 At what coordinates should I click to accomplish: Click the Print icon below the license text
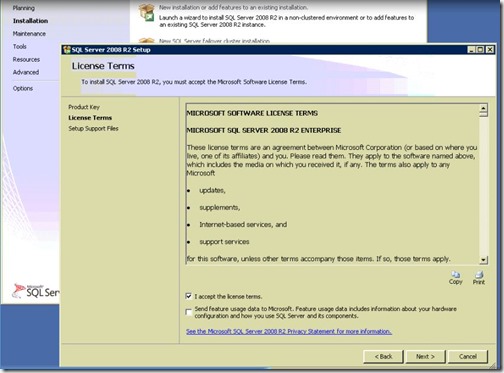pyautogui.click(x=479, y=275)
